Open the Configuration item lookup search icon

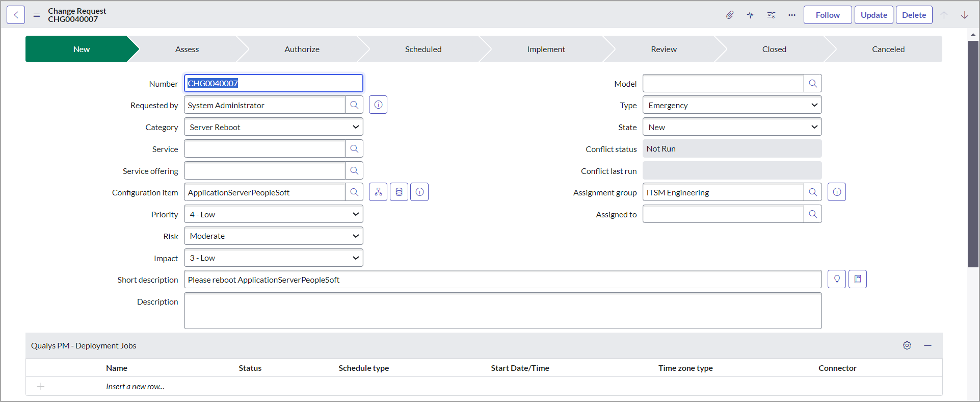(354, 192)
